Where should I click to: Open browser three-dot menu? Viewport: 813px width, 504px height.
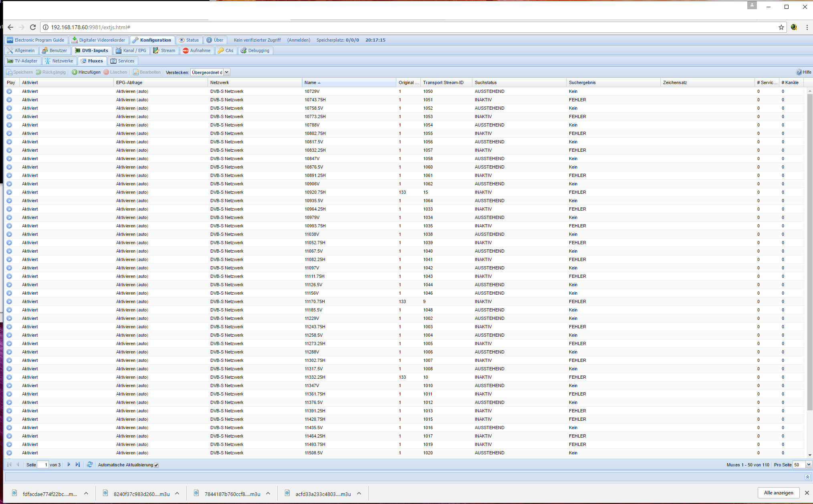pyautogui.click(x=807, y=27)
